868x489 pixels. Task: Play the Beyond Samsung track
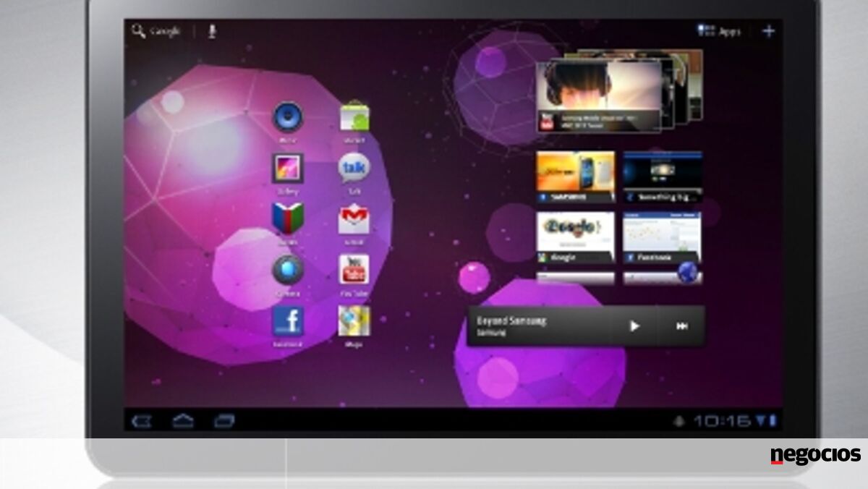pos(634,326)
